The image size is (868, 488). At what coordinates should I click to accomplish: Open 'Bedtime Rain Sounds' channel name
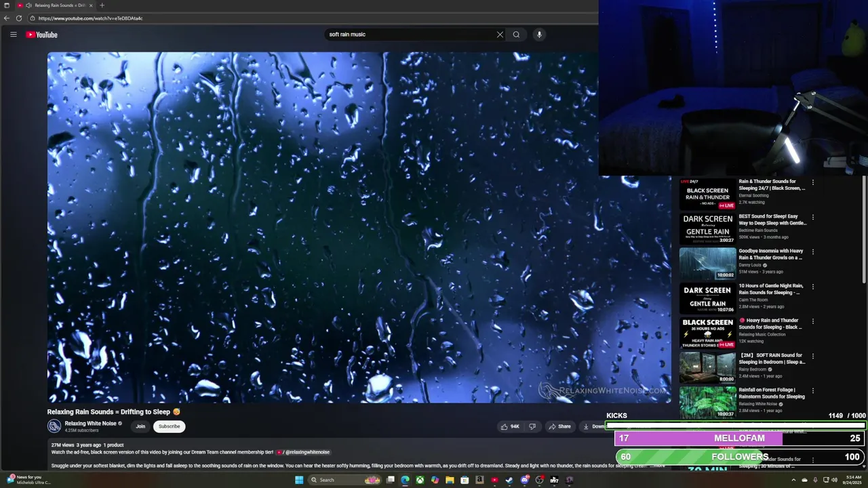[x=758, y=230]
